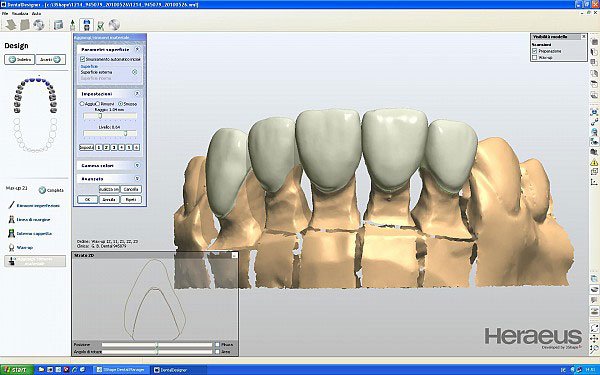
Task: Select the margin line tool icon
Action: [x=11, y=219]
